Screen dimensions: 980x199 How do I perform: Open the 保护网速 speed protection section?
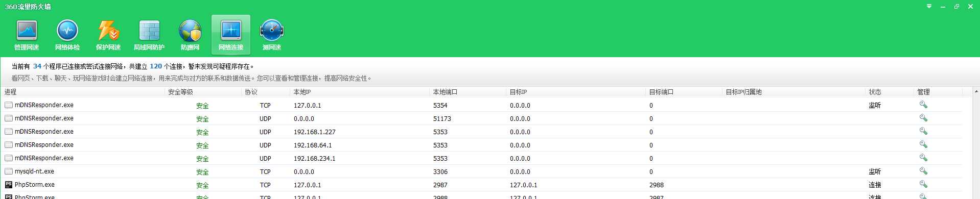click(108, 35)
